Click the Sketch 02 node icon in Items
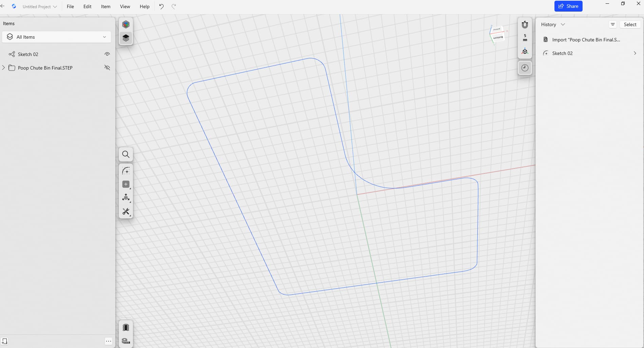 (12, 54)
